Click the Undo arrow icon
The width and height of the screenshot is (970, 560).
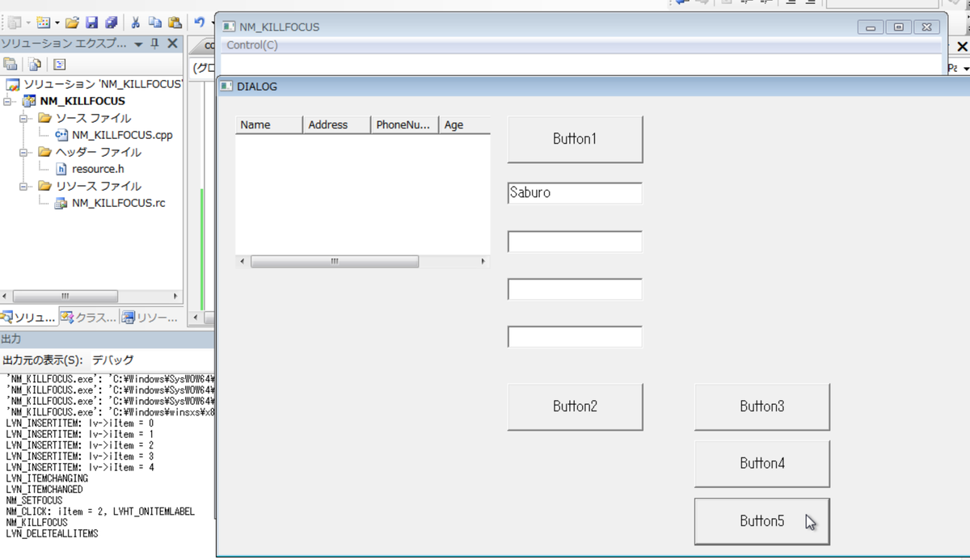tap(199, 23)
